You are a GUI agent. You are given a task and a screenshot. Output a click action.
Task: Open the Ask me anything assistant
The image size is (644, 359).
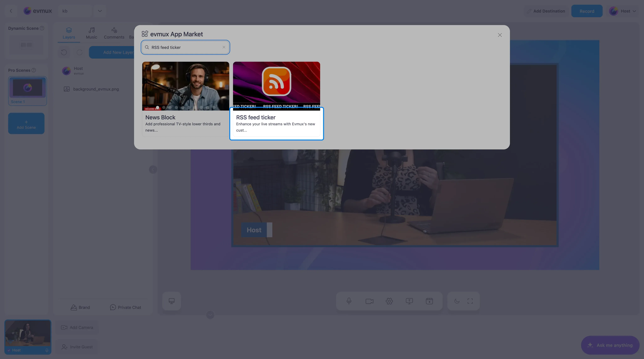point(610,345)
